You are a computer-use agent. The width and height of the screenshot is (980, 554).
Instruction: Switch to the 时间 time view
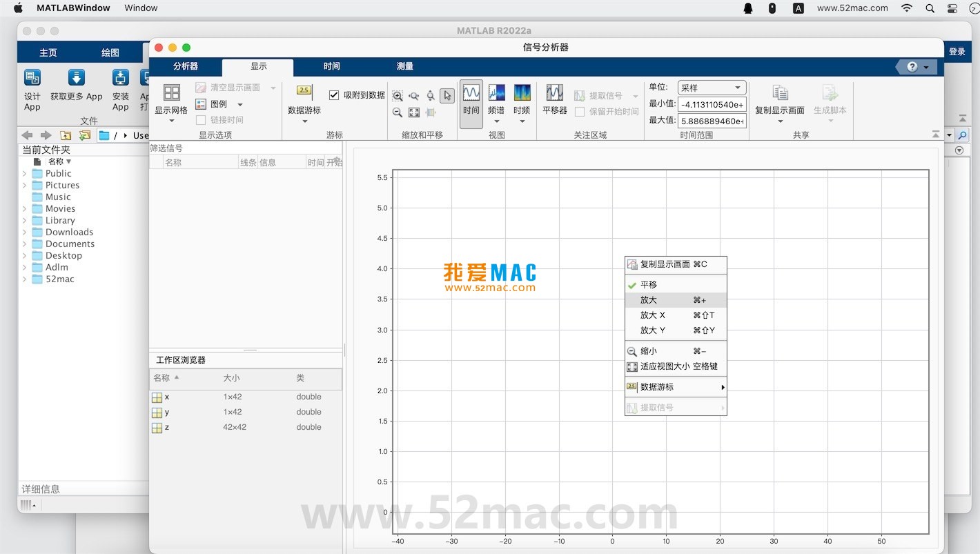click(471, 104)
